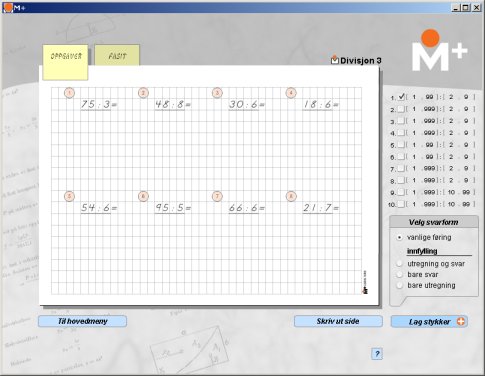Check the checkbox for row 10
Screen dimensions: 485x376
coord(401,204)
